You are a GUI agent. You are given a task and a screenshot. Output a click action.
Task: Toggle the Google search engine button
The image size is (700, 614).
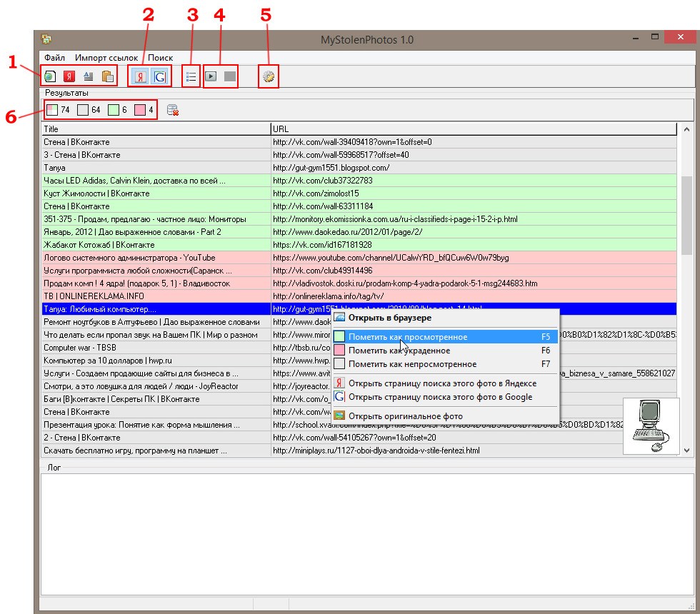pos(160,76)
